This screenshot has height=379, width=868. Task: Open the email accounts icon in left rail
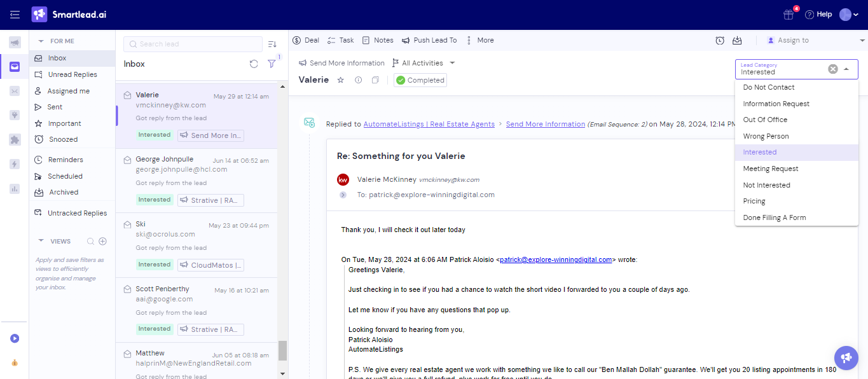[15, 91]
